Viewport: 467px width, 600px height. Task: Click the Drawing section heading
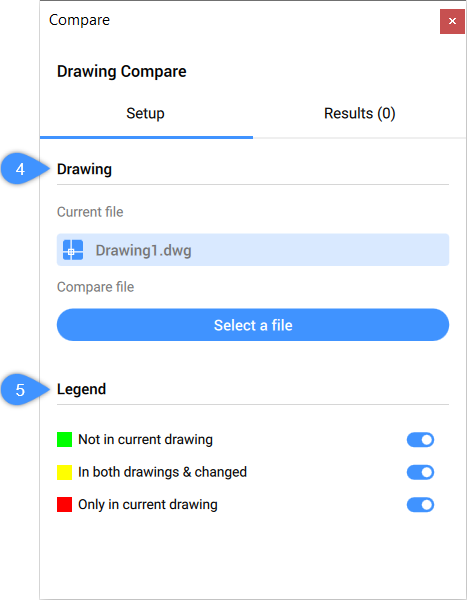tap(84, 169)
